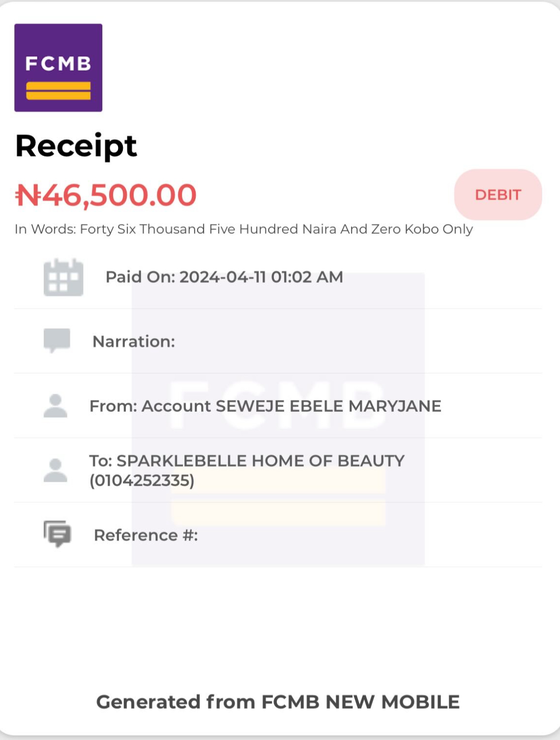Select the red ₦46,500.00 amount
The width and height of the screenshot is (560, 740).
point(106,195)
